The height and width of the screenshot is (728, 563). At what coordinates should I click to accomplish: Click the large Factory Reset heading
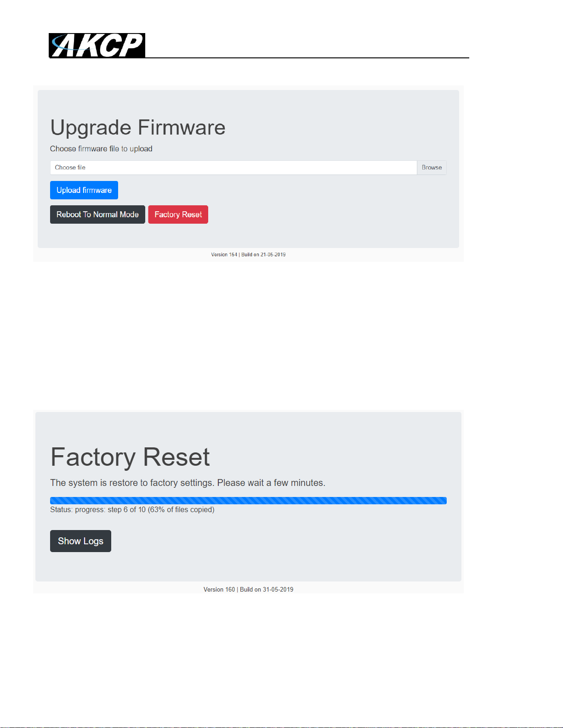tap(130, 457)
